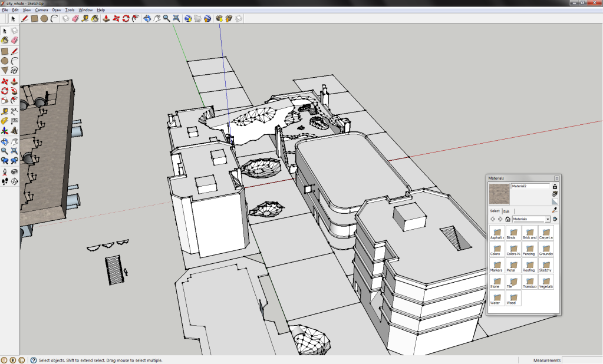This screenshot has height=364, width=603.
Task: Pick the Paint Bucket tool in left toolbar
Action: [x=5, y=40]
